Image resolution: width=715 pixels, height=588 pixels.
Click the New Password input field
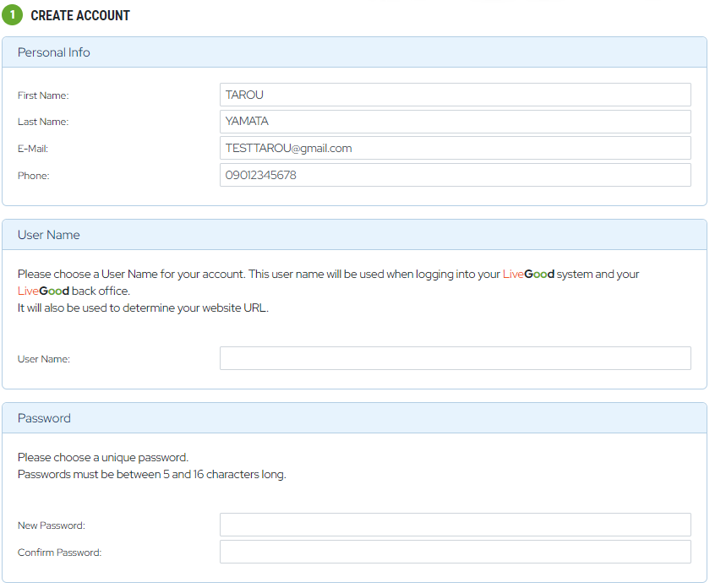(455, 525)
